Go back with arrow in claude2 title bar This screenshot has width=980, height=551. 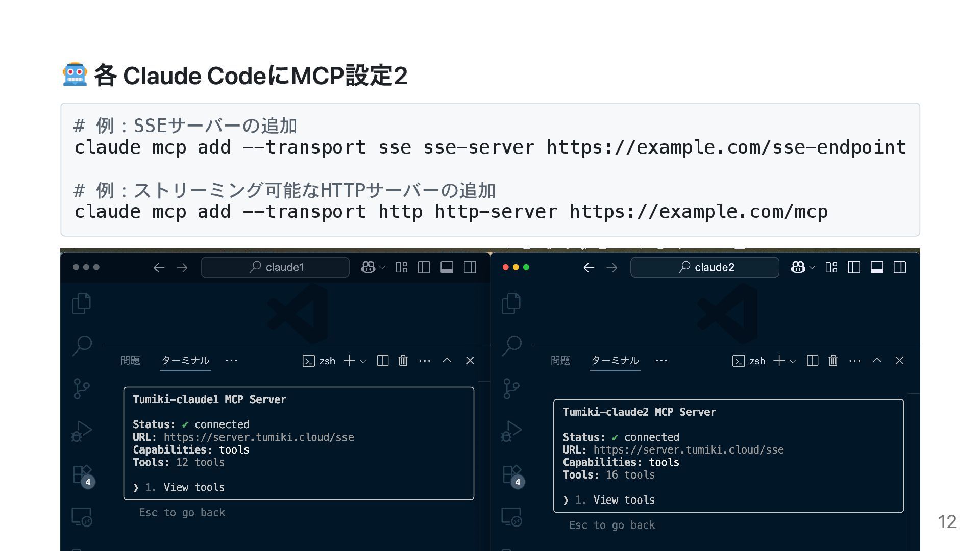(x=589, y=267)
